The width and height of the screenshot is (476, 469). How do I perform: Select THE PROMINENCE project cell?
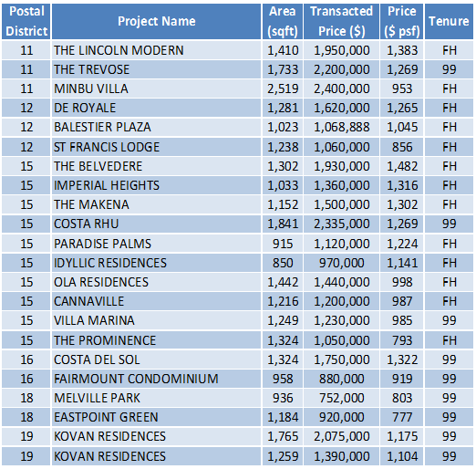(156, 340)
